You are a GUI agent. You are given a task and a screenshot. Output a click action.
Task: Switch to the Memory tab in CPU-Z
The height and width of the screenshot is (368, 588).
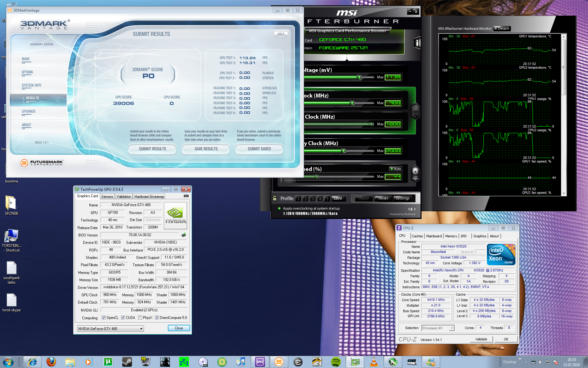(x=451, y=236)
